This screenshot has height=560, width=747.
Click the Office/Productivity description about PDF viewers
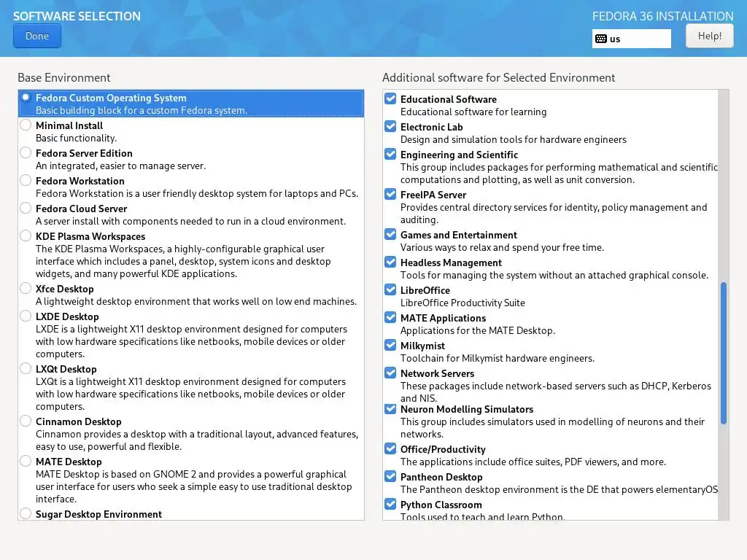(x=533, y=462)
